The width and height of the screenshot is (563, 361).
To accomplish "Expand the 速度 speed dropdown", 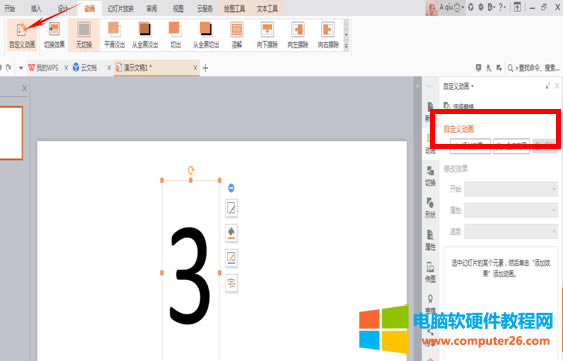I will pyautogui.click(x=510, y=231).
